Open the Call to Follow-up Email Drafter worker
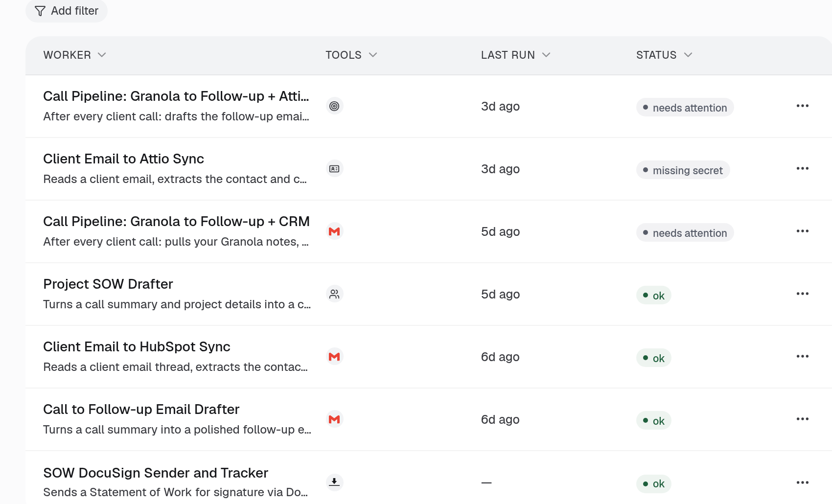This screenshot has width=832, height=504. click(141, 409)
